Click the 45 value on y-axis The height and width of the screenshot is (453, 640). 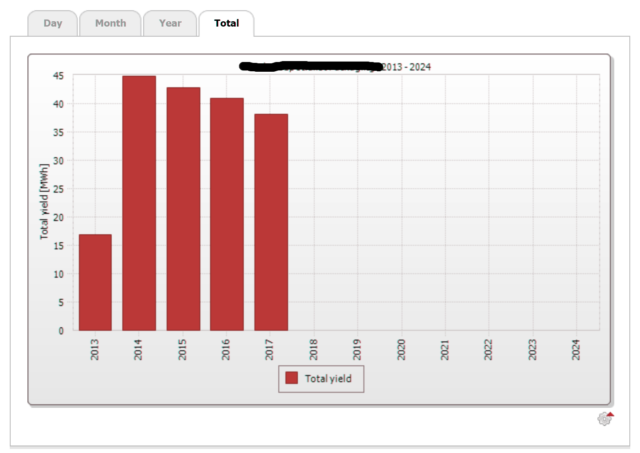[58, 76]
